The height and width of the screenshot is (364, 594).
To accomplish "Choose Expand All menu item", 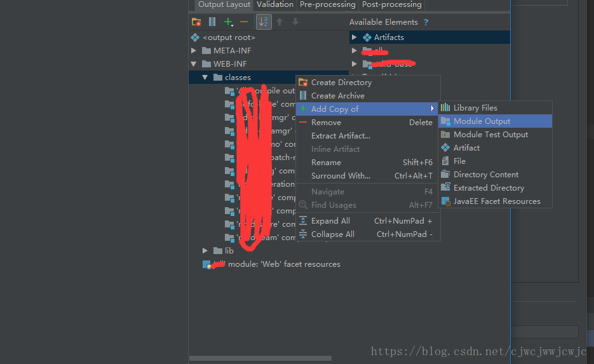I will click(368, 221).
